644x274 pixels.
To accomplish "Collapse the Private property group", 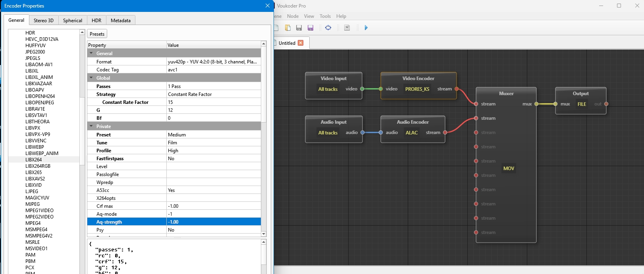I will pos(91,126).
